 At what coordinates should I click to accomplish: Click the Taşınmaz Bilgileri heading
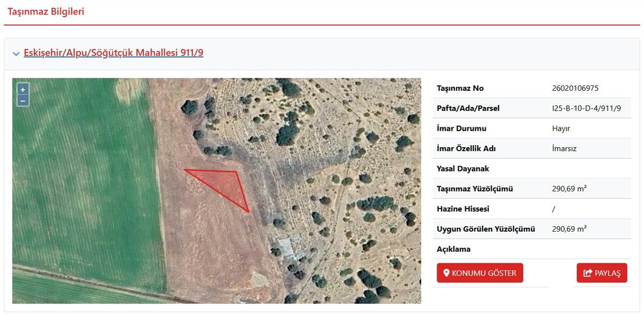(46, 11)
